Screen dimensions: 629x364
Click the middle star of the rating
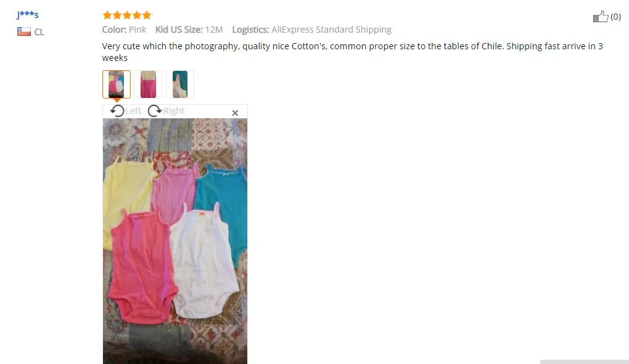pyautogui.click(x=127, y=15)
